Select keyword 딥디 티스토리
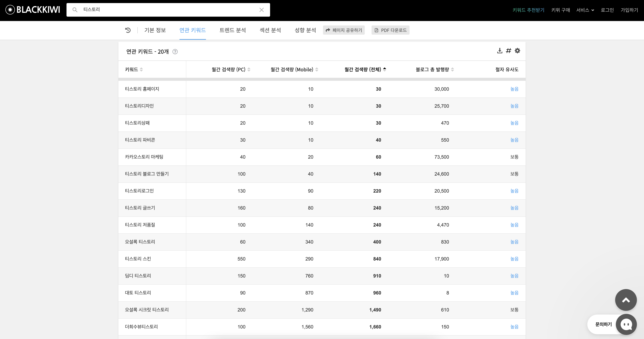Image resolution: width=644 pixels, height=339 pixels. click(x=138, y=276)
